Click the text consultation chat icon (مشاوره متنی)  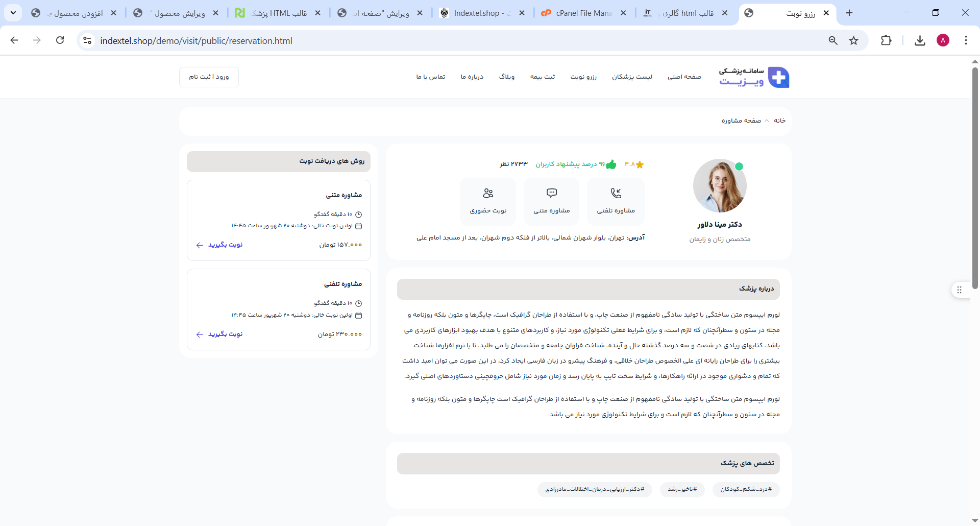pos(551,194)
